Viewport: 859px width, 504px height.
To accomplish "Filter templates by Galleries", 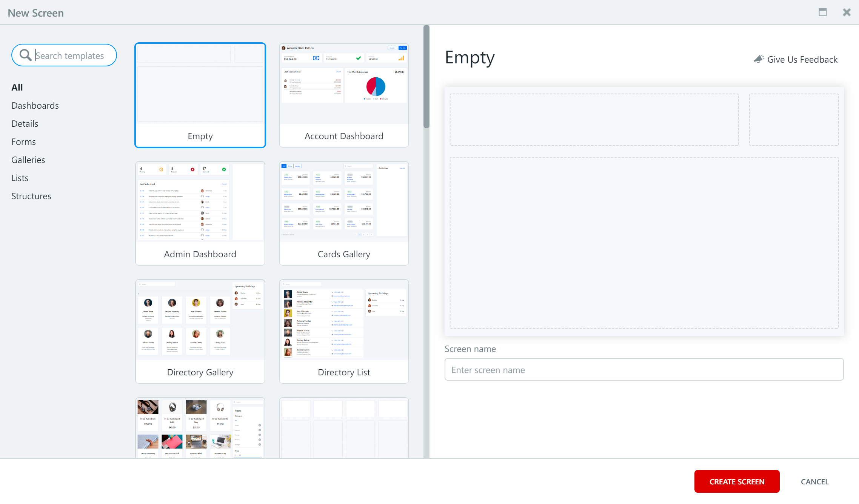I will click(x=28, y=160).
